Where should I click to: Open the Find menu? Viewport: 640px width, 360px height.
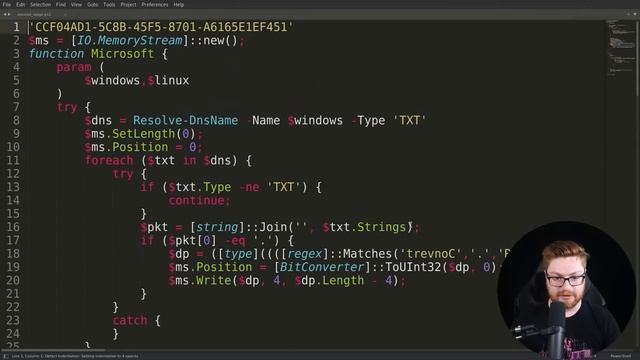click(61, 4)
